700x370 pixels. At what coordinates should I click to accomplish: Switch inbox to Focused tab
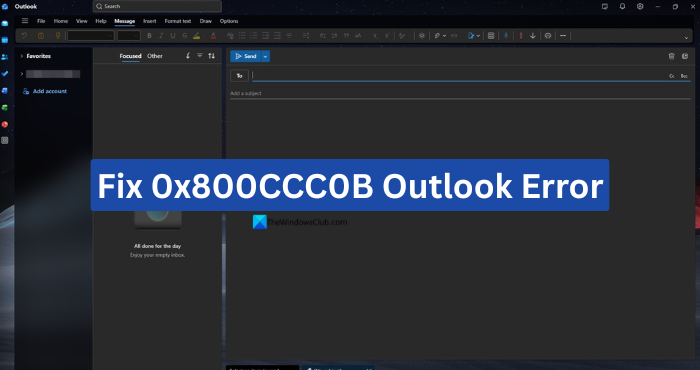click(130, 56)
